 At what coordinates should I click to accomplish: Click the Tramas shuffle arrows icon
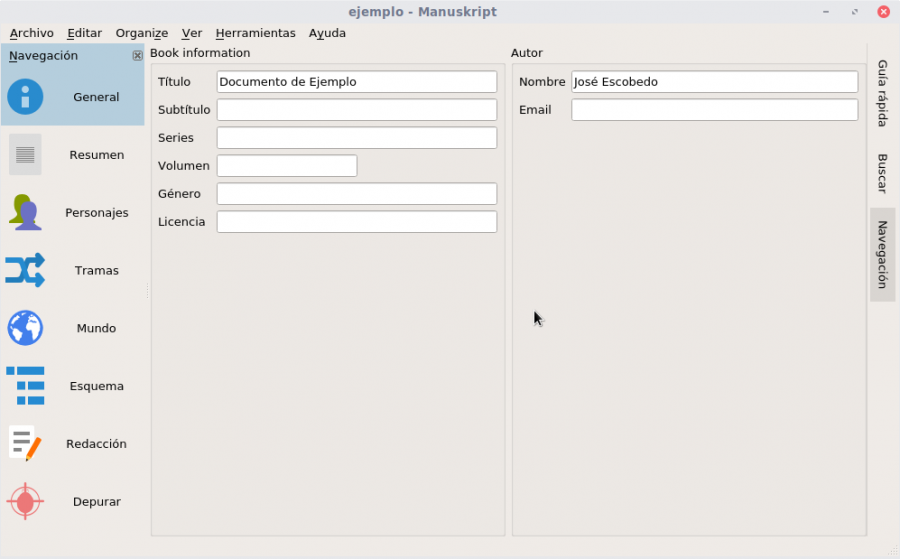tap(25, 270)
